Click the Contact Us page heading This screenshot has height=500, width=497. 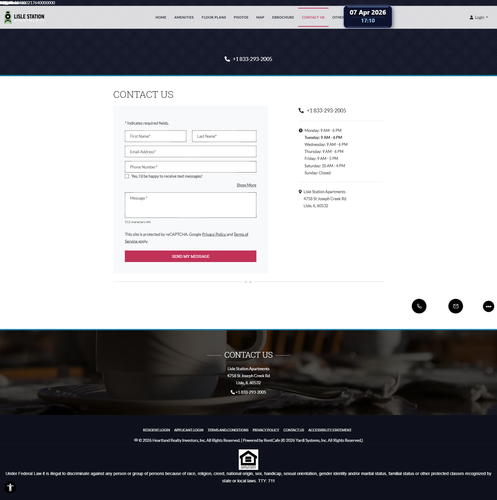[x=143, y=95]
